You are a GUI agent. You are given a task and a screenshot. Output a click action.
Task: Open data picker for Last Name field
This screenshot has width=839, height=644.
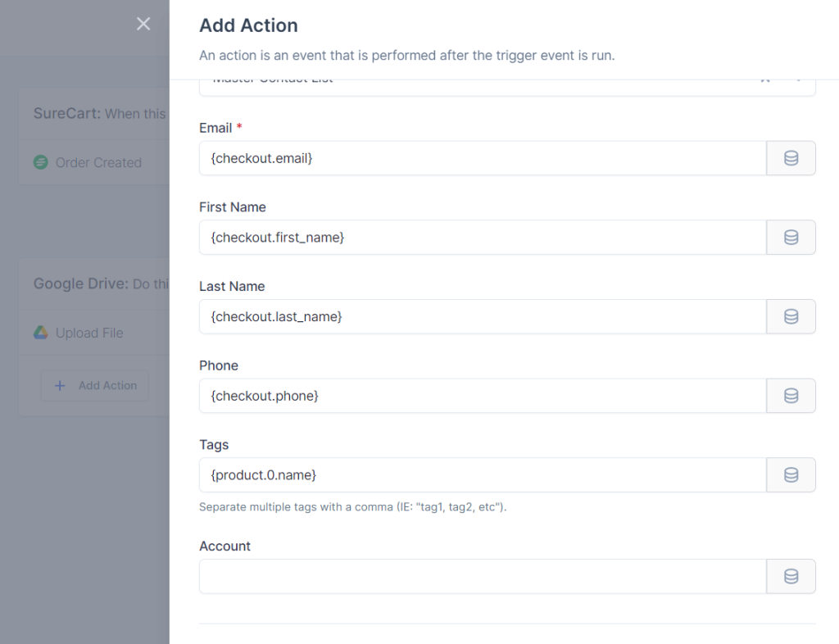click(791, 316)
